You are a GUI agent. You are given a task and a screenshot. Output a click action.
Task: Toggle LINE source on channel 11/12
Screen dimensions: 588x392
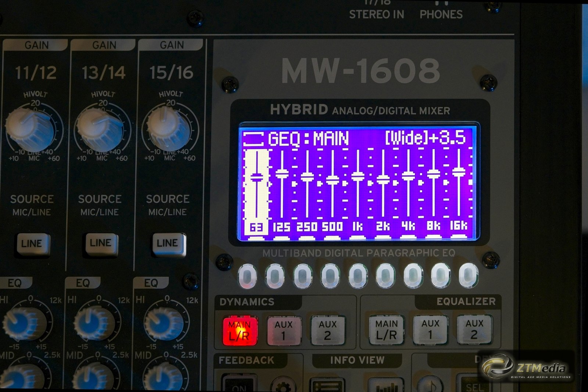[32, 244]
